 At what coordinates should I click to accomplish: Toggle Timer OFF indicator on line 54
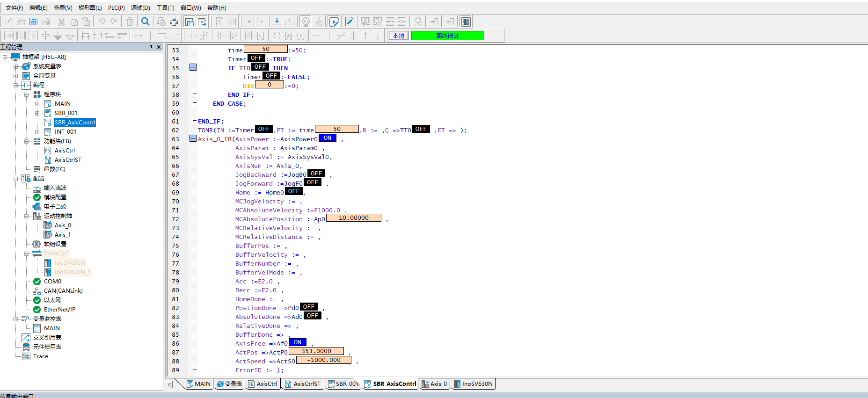[256, 58]
